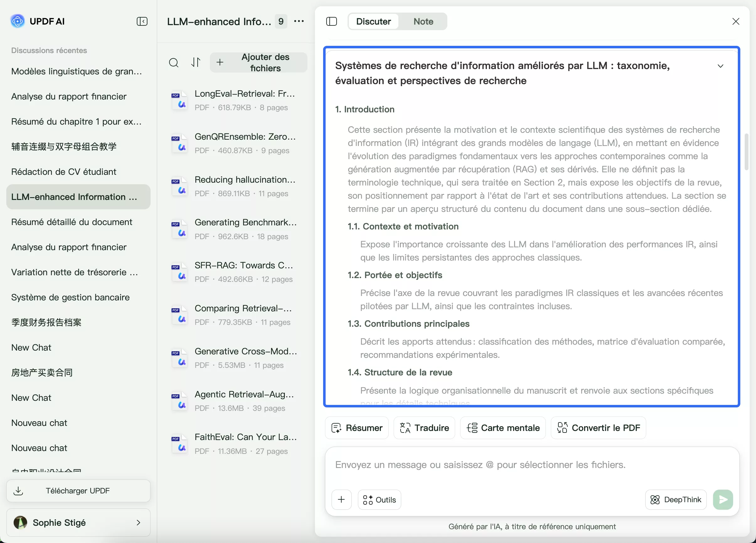The width and height of the screenshot is (756, 543).
Task: Click the sort order icon above file list
Action: click(196, 62)
